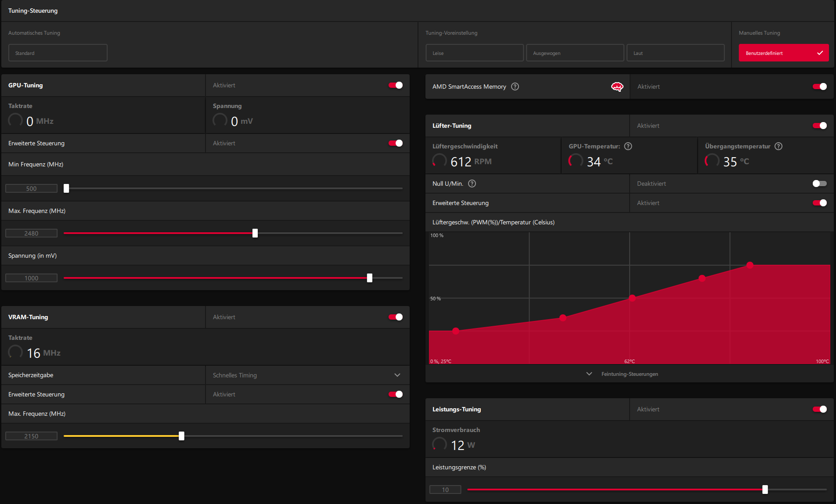Click GPU Max. Frequenz field 2480

(x=31, y=233)
